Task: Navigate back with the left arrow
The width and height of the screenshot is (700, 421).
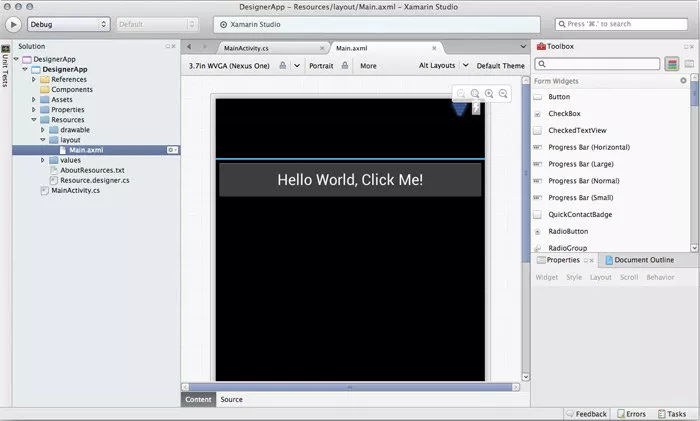Action: click(x=189, y=47)
